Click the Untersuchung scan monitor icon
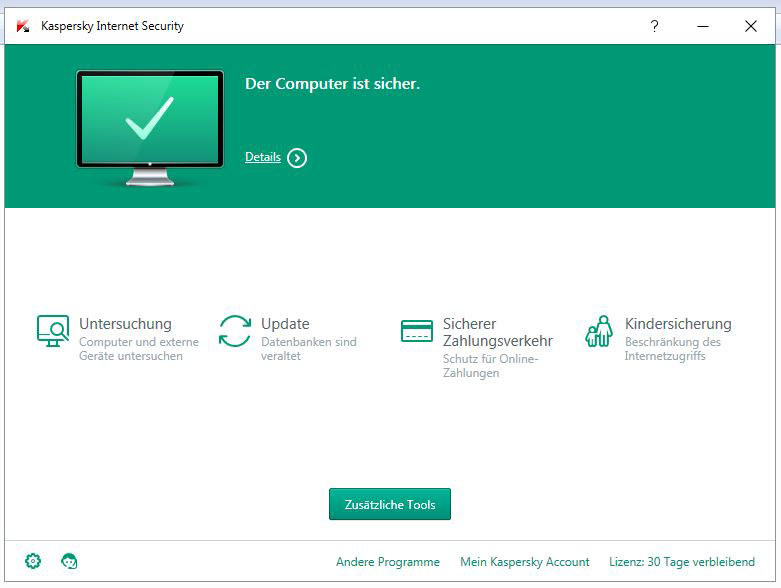This screenshot has width=781, height=588. 53,330
